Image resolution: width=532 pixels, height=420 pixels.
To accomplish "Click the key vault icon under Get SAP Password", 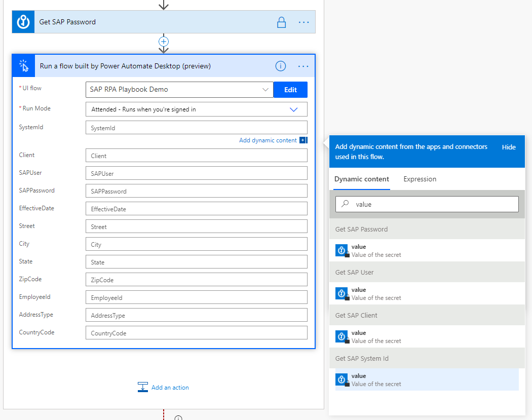I will pyautogui.click(x=342, y=251).
